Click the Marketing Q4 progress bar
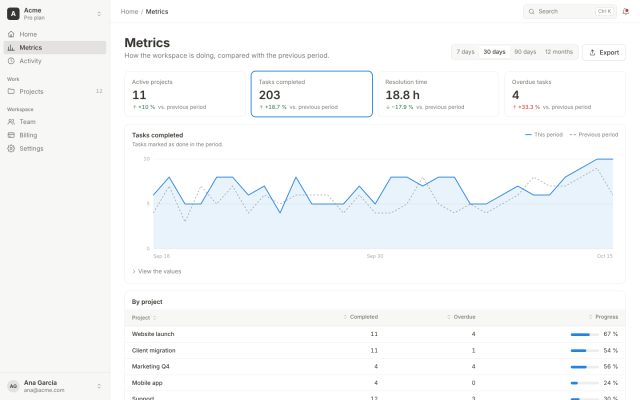Viewport: 640px width, 400px height. pyautogui.click(x=584, y=367)
